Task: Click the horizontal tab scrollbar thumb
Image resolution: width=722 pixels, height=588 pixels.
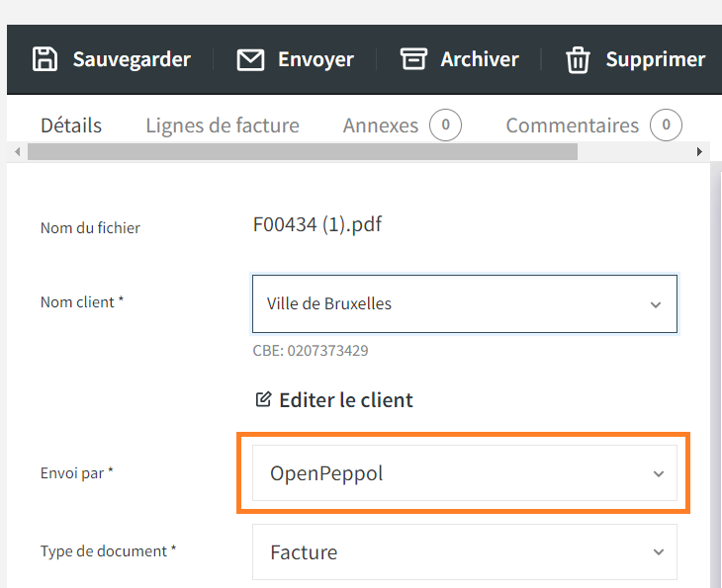Action: click(303, 151)
